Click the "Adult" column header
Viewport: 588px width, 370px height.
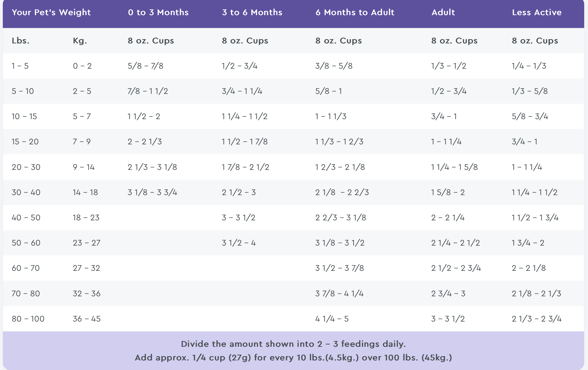443,12
